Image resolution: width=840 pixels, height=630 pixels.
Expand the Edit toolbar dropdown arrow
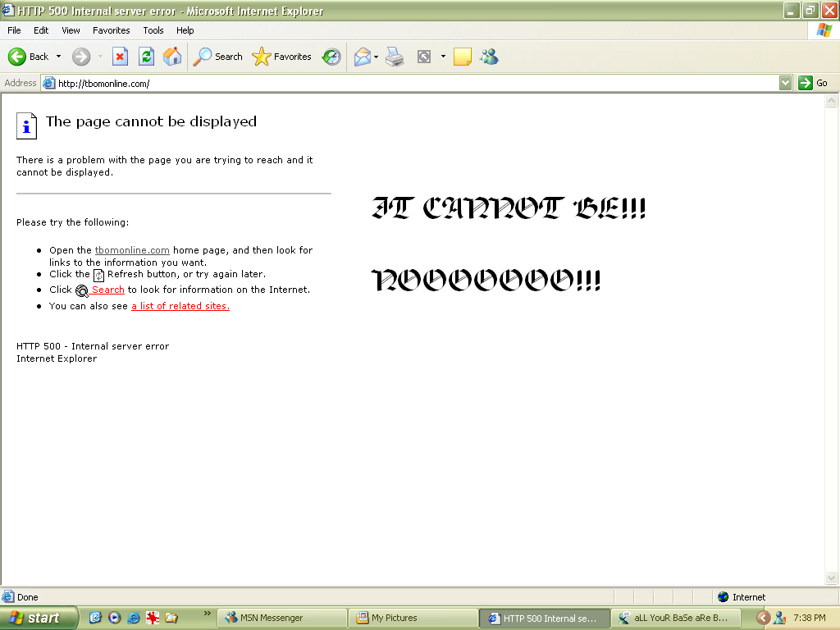[x=443, y=57]
